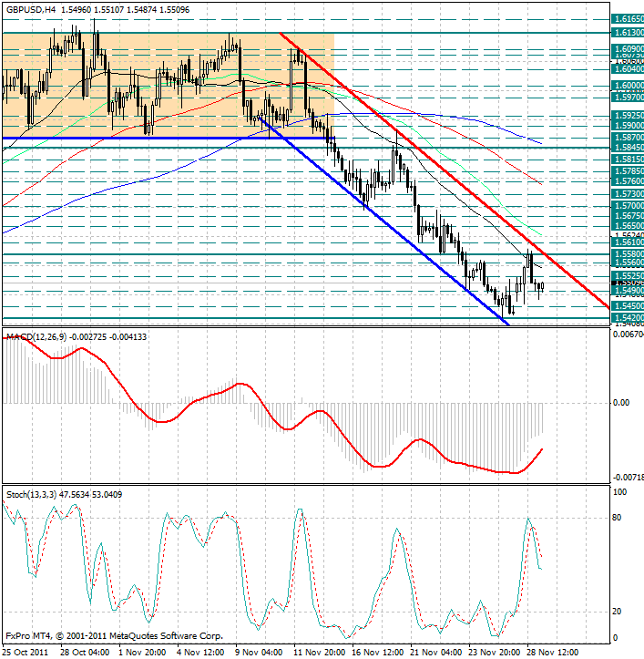Click the MACD 0.00 zero level label
This screenshot has width=644, height=659.
[x=621, y=402]
